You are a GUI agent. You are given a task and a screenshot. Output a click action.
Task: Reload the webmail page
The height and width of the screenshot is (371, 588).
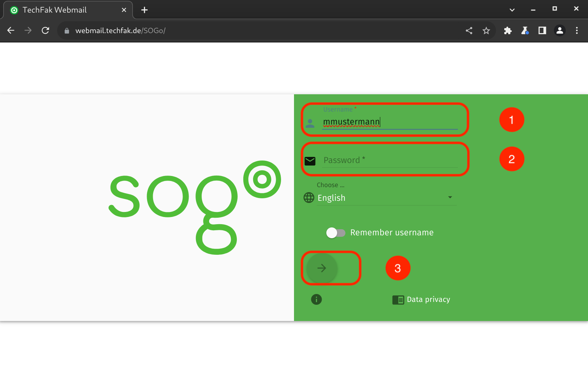pyautogui.click(x=45, y=31)
